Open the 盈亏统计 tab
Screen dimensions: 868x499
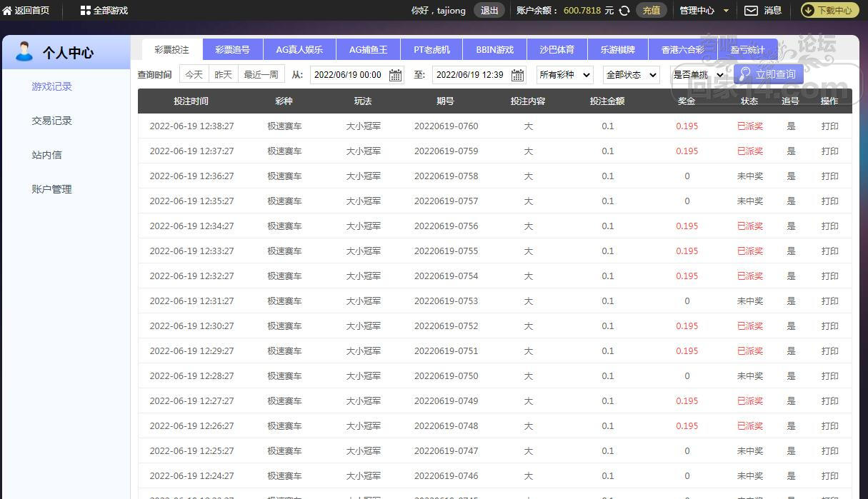(x=747, y=50)
